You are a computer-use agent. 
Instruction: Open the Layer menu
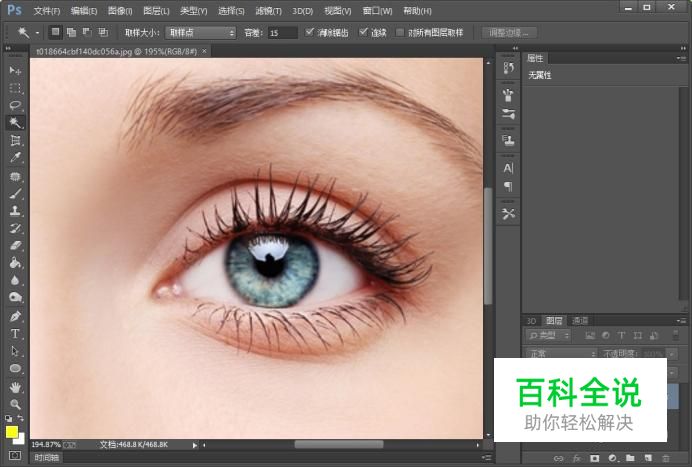(x=156, y=11)
